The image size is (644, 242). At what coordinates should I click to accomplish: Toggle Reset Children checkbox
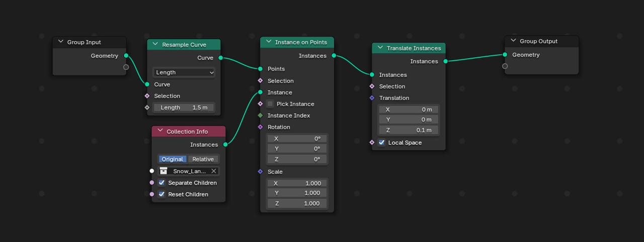pyautogui.click(x=162, y=194)
